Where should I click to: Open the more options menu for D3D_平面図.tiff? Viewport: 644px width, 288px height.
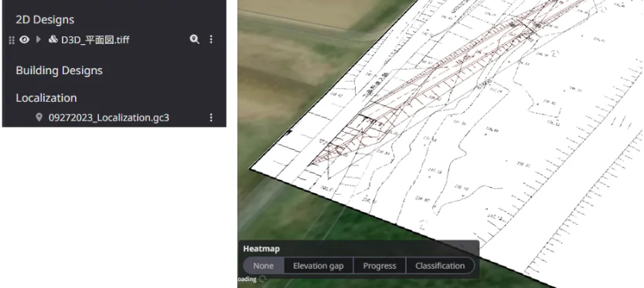(211, 39)
